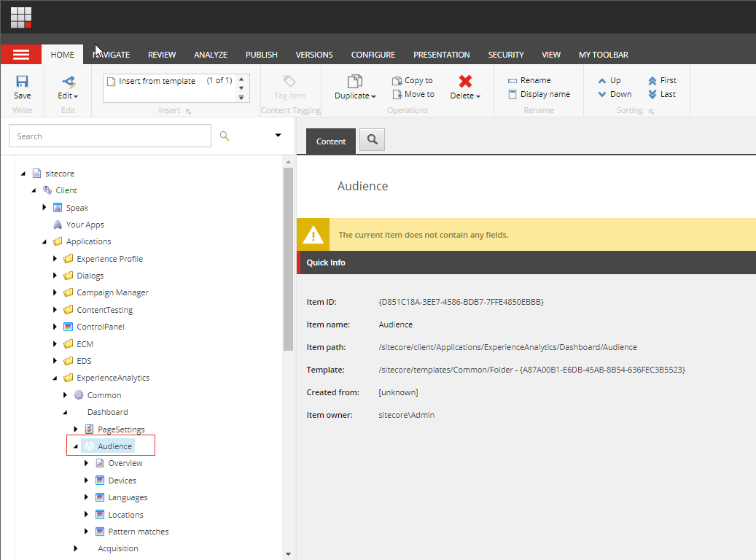Screen dimensions: 756x560
Task: Open the search options dropdown arrow
Action: (278, 136)
